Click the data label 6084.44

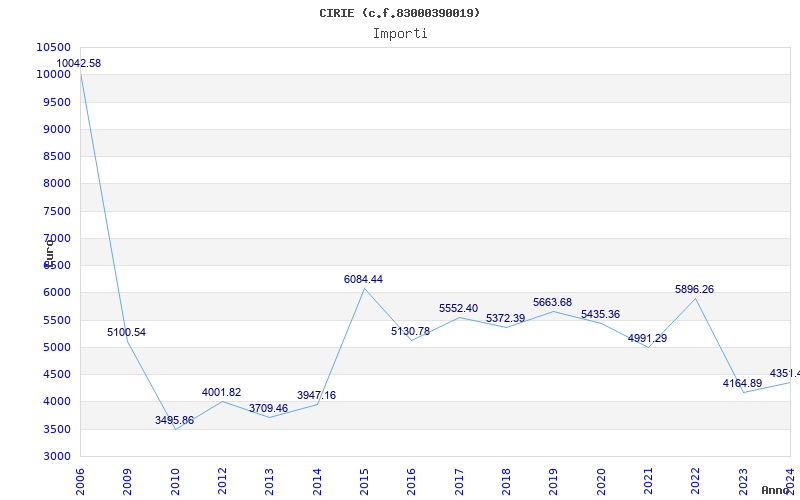pos(363,280)
